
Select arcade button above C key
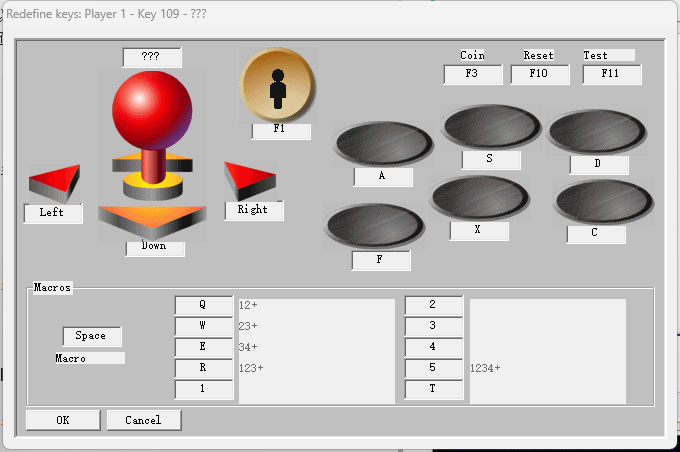(x=603, y=202)
